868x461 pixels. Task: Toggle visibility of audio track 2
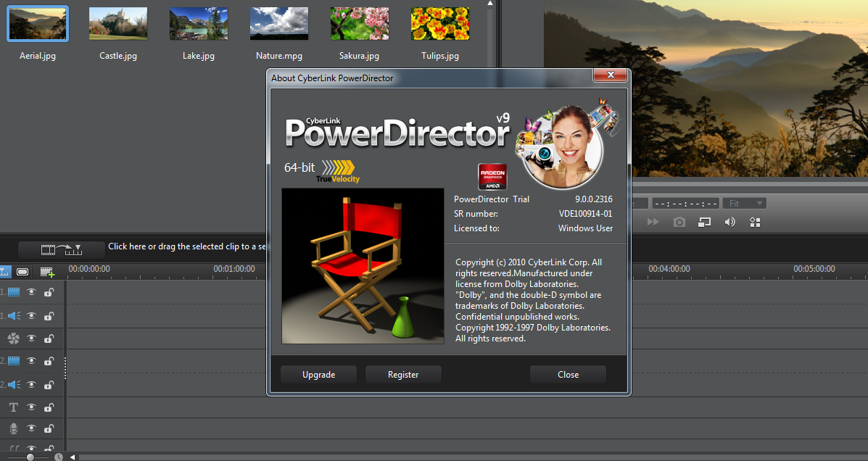coord(32,385)
